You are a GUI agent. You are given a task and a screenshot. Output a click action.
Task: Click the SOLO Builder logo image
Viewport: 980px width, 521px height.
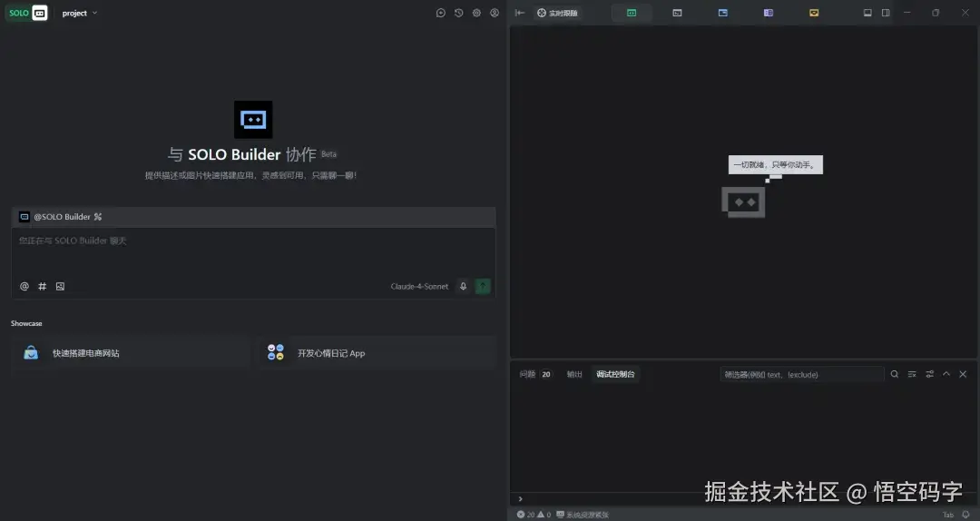pos(253,120)
